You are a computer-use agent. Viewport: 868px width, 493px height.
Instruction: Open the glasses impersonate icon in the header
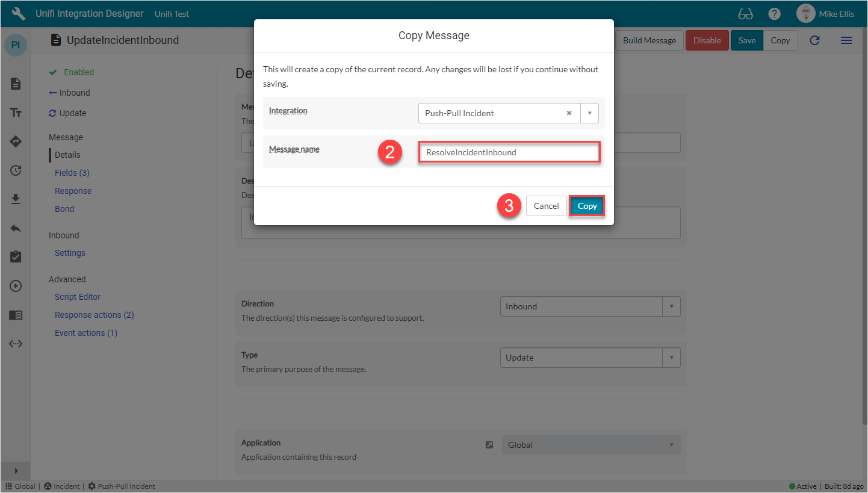click(x=745, y=13)
